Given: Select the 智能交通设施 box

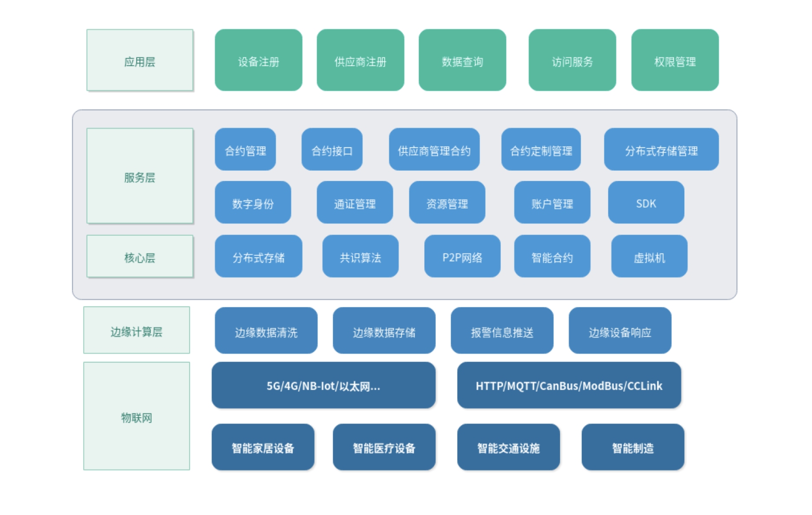Looking at the screenshot, I should pyautogui.click(x=509, y=447).
